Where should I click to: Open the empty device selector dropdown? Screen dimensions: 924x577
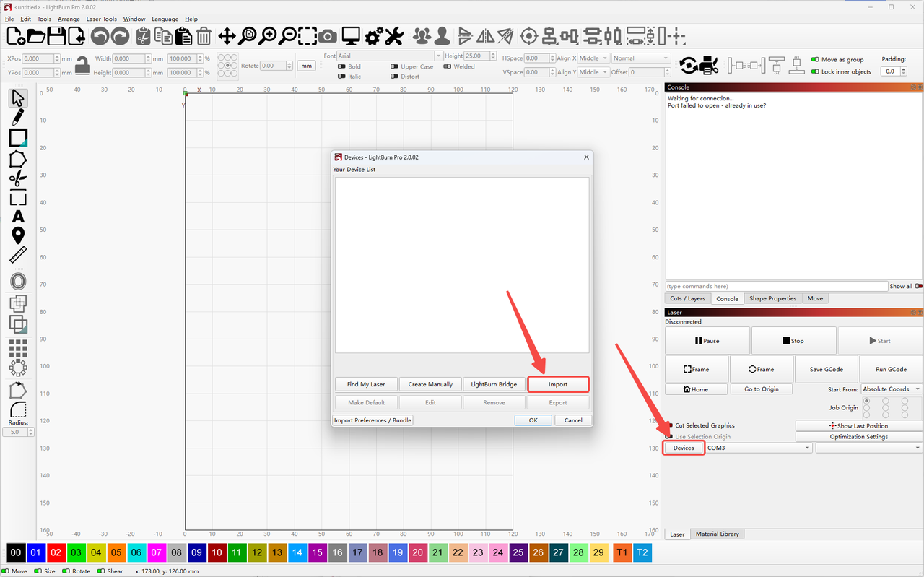click(869, 448)
